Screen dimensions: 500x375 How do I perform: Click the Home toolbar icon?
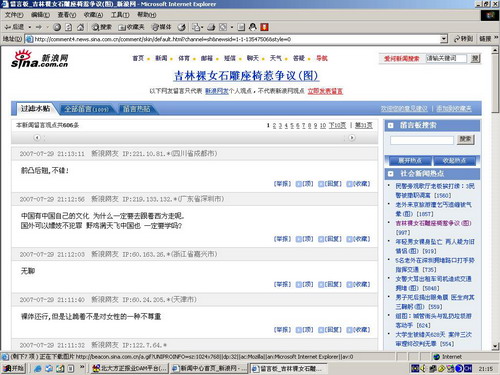pos(80,27)
